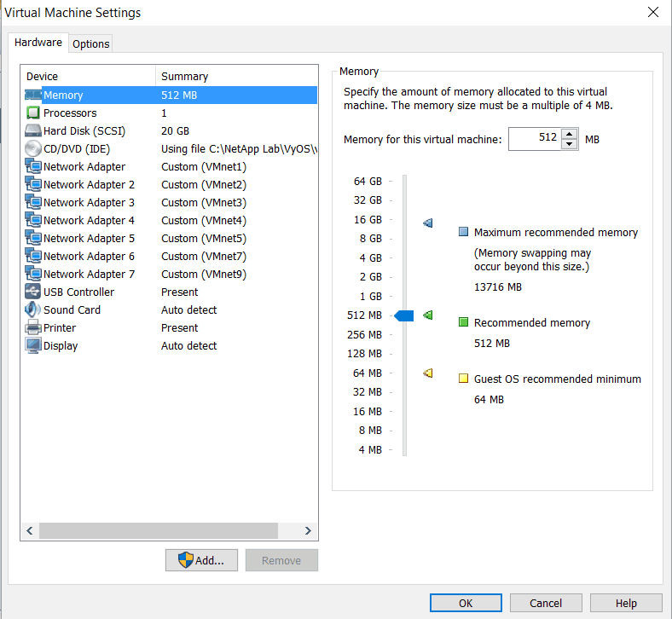Click the green recommended memory marker
672x619 pixels.
click(x=428, y=315)
